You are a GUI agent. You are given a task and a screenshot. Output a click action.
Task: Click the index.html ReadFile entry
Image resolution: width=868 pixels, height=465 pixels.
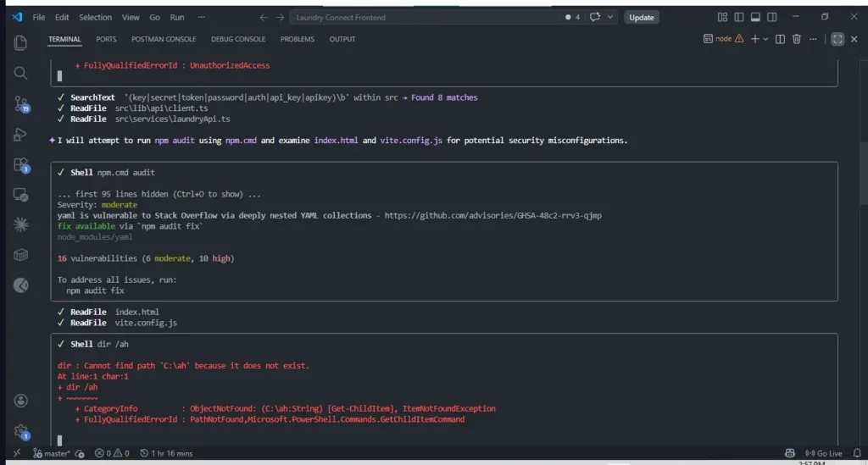click(x=108, y=312)
